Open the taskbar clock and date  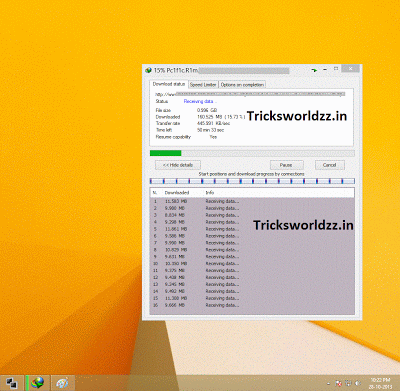click(380, 383)
